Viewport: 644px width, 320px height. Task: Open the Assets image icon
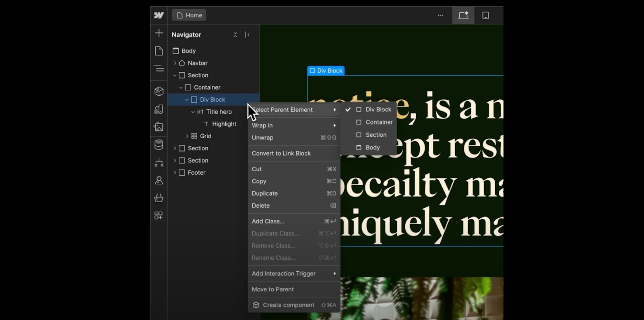159,127
